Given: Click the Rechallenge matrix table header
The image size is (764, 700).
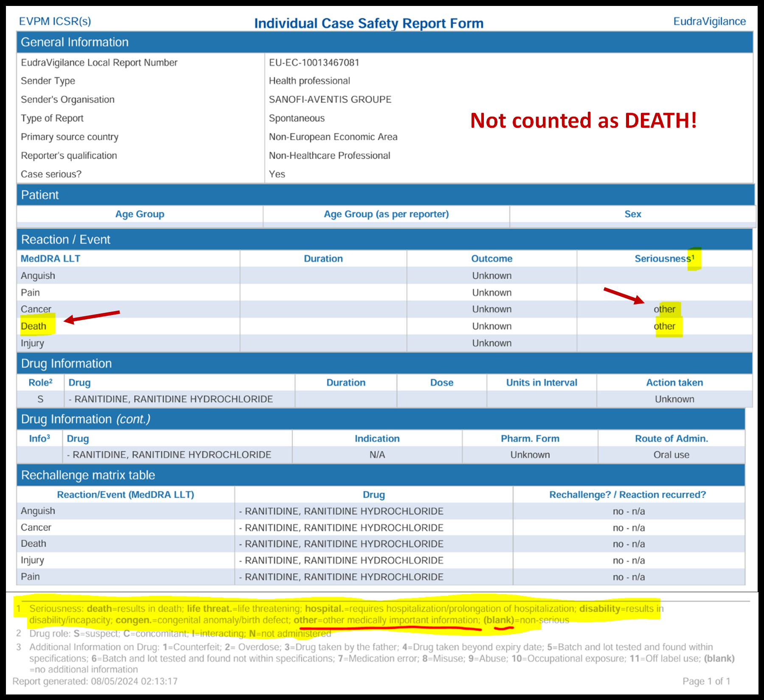Looking at the screenshot, I should [381, 475].
